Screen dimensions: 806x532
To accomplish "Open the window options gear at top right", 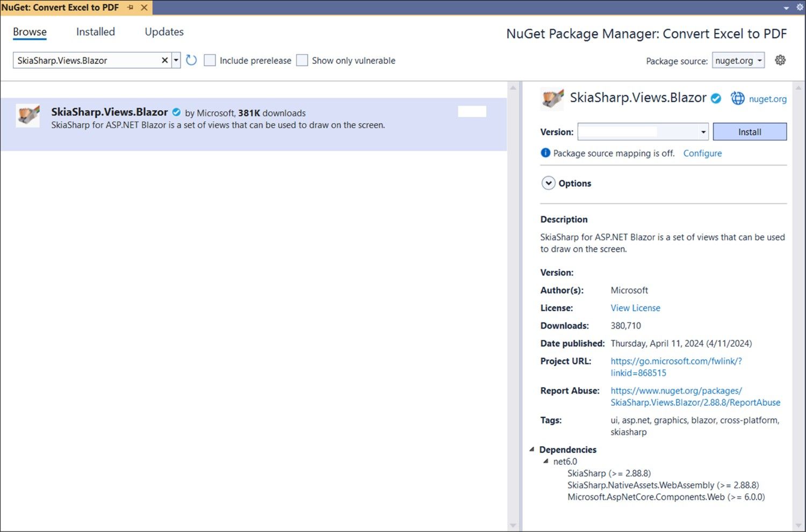I will click(x=800, y=8).
